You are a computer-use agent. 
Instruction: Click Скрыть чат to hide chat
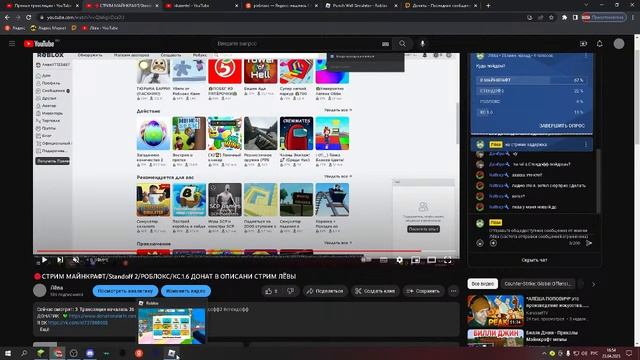534,260
